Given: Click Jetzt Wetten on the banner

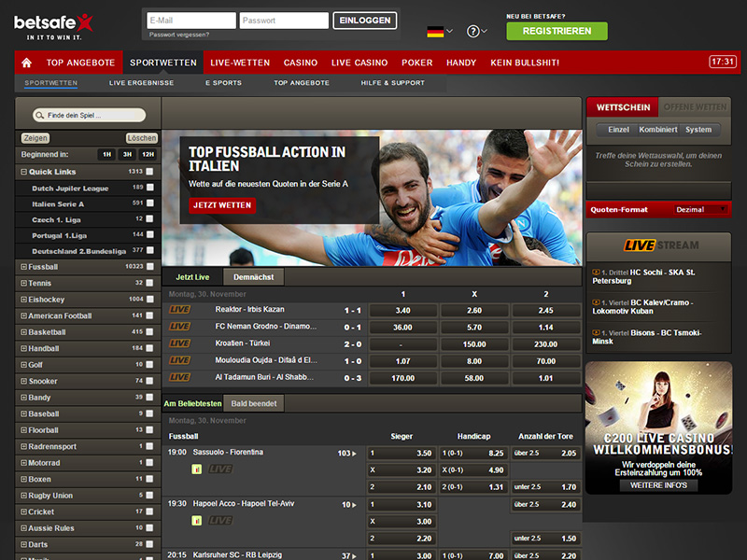Looking at the screenshot, I should pyautogui.click(x=222, y=205).
